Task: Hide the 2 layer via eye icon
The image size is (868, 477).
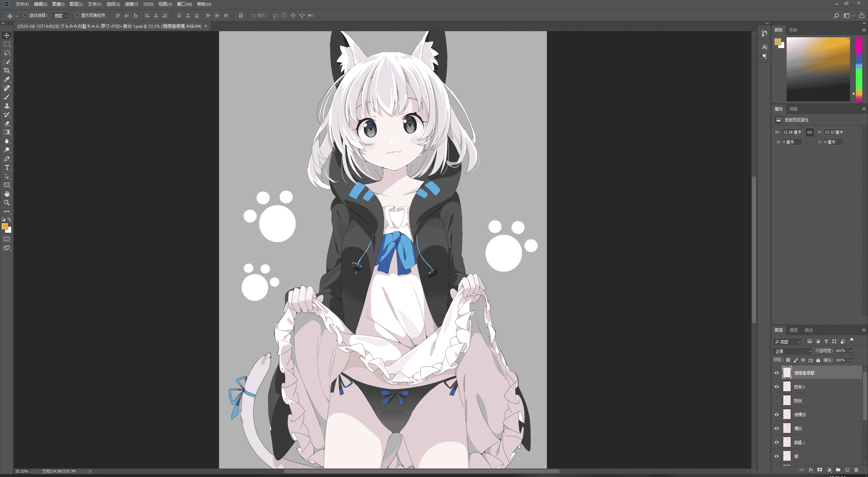Action: tap(776, 387)
